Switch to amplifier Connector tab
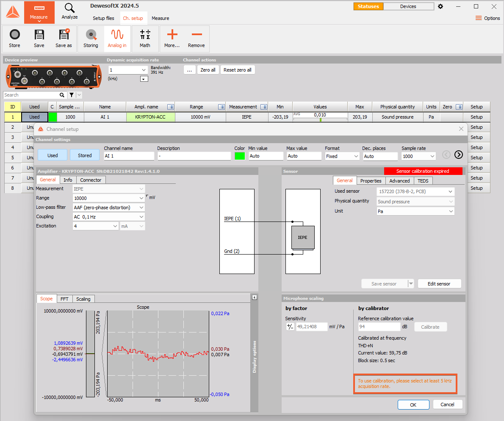The image size is (504, 421). point(91,180)
